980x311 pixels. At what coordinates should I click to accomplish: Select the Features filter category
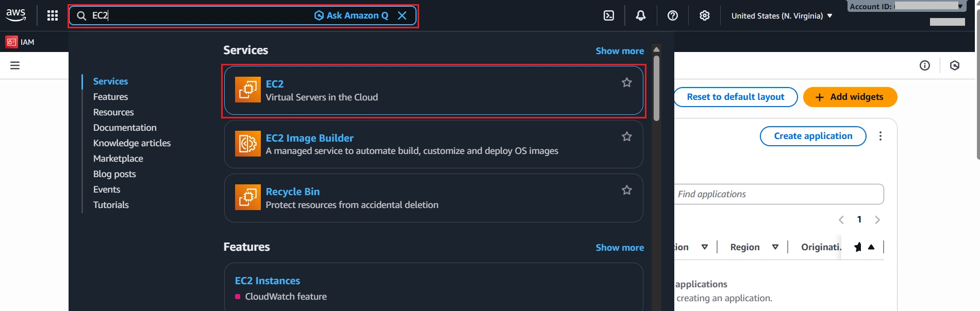[110, 97]
